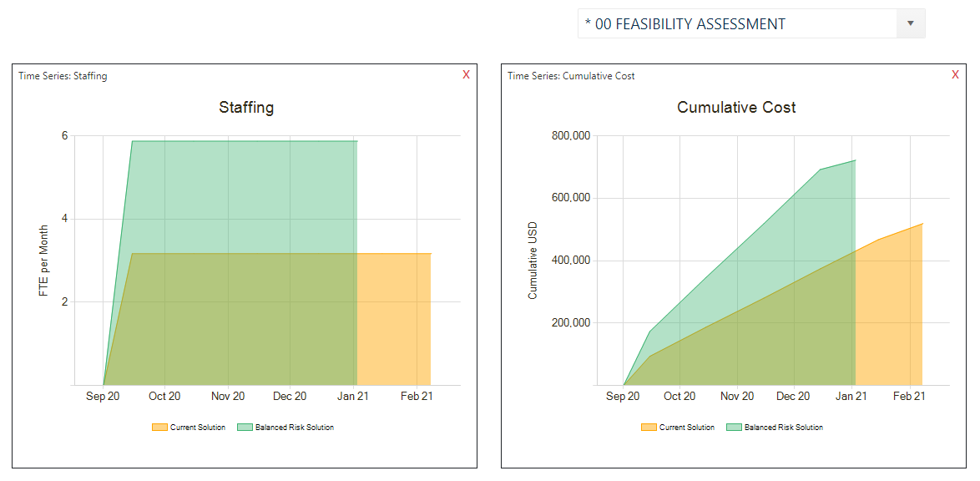Click the Oct 20 label on Staffing x-axis
Image resolution: width=980 pixels, height=481 pixels.
pos(164,397)
